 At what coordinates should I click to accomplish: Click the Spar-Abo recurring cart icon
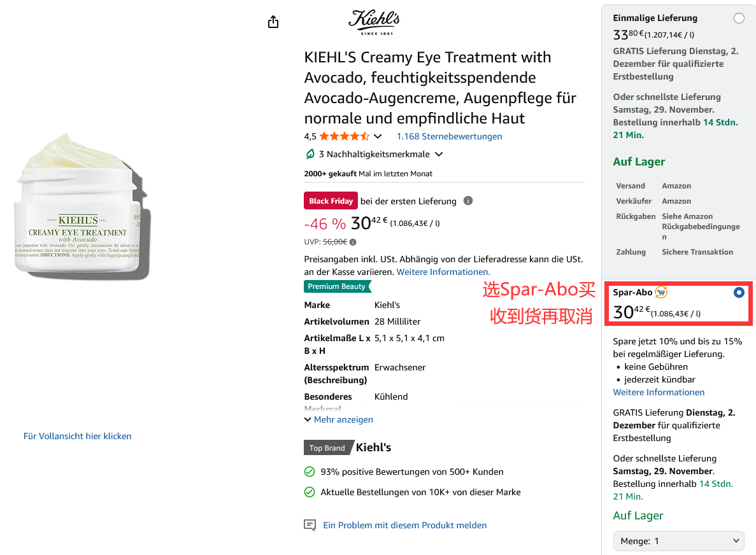click(661, 292)
